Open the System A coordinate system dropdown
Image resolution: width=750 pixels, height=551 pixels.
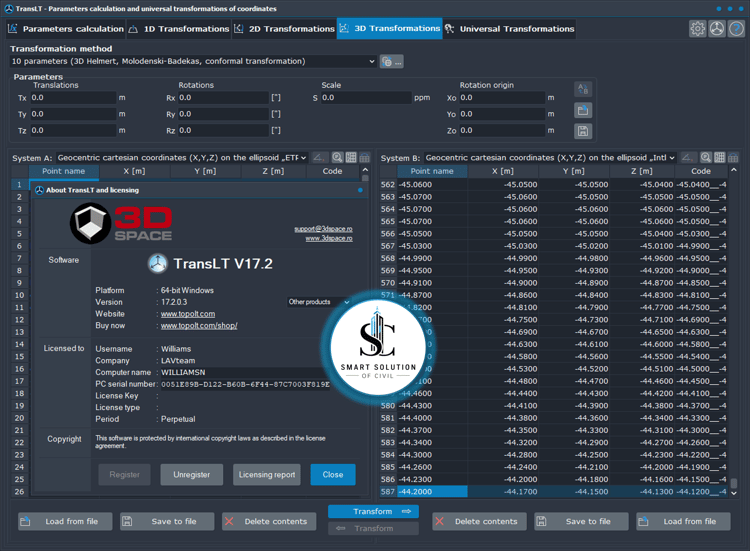pos(182,157)
